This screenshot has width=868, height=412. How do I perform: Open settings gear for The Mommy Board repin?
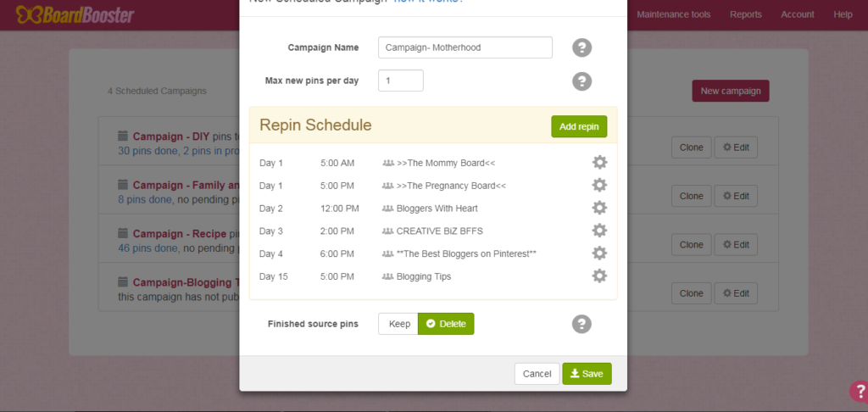point(599,162)
